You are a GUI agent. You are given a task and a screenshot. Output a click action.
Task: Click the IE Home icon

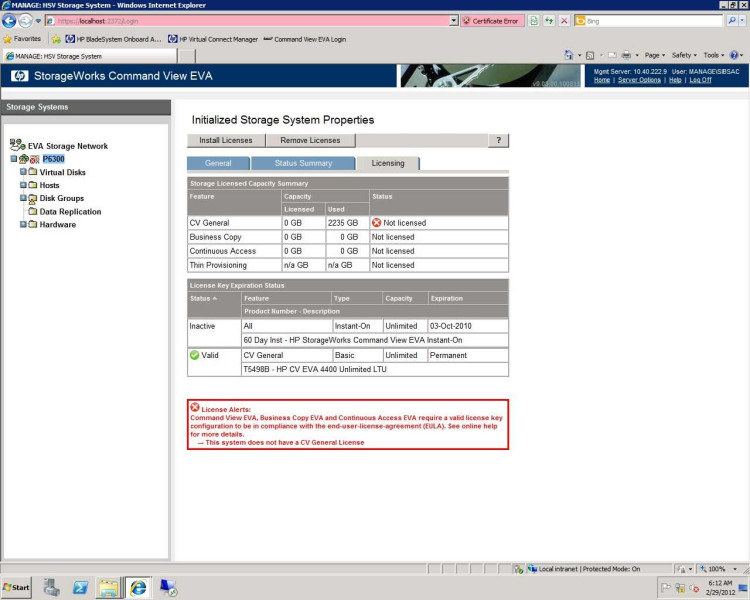(x=569, y=55)
